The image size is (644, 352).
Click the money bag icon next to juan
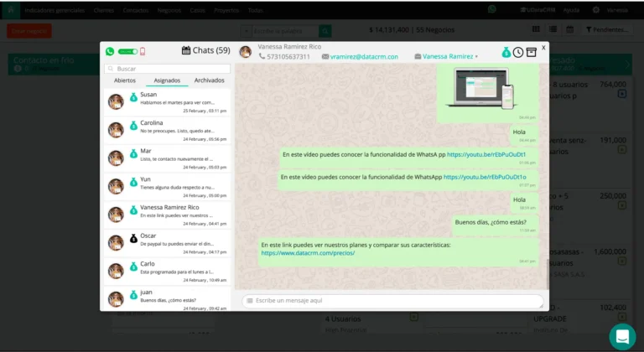point(133,295)
